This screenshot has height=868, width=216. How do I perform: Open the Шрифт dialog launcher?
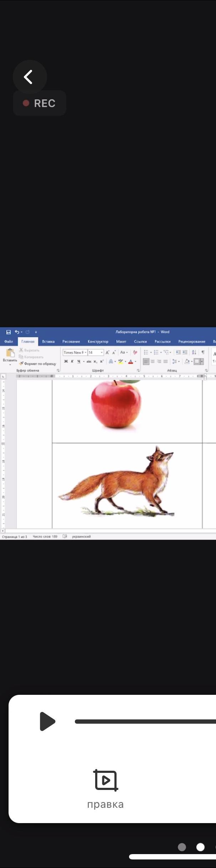[x=138, y=371]
